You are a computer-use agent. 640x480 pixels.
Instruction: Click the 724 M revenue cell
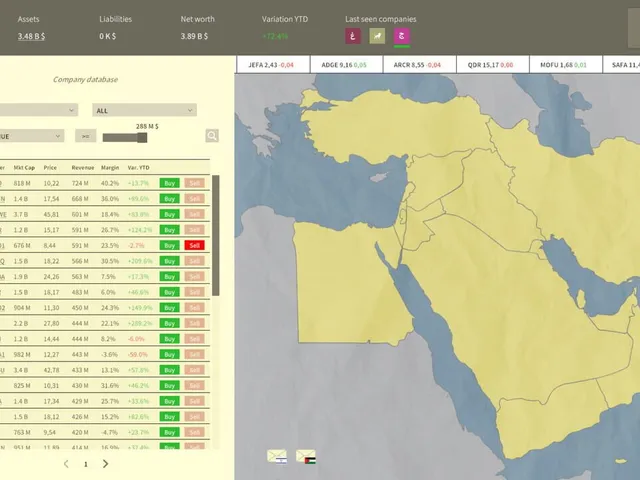click(80, 183)
